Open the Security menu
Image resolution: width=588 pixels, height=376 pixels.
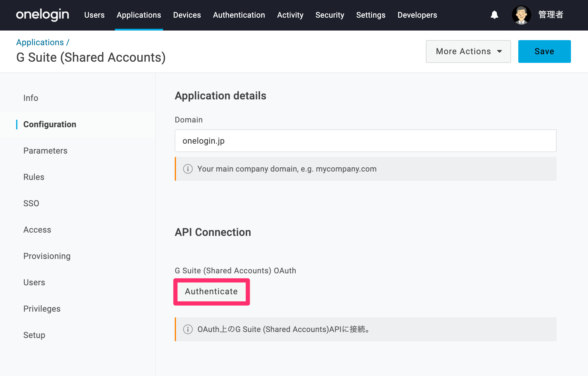330,15
